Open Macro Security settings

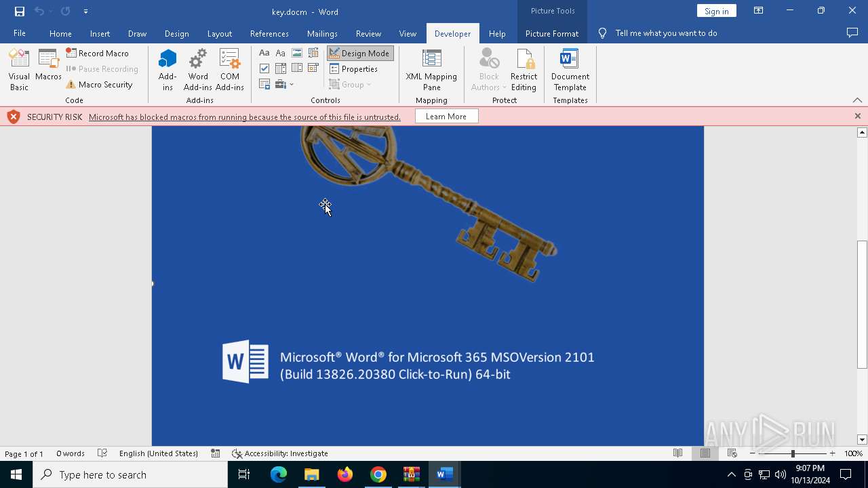point(99,85)
